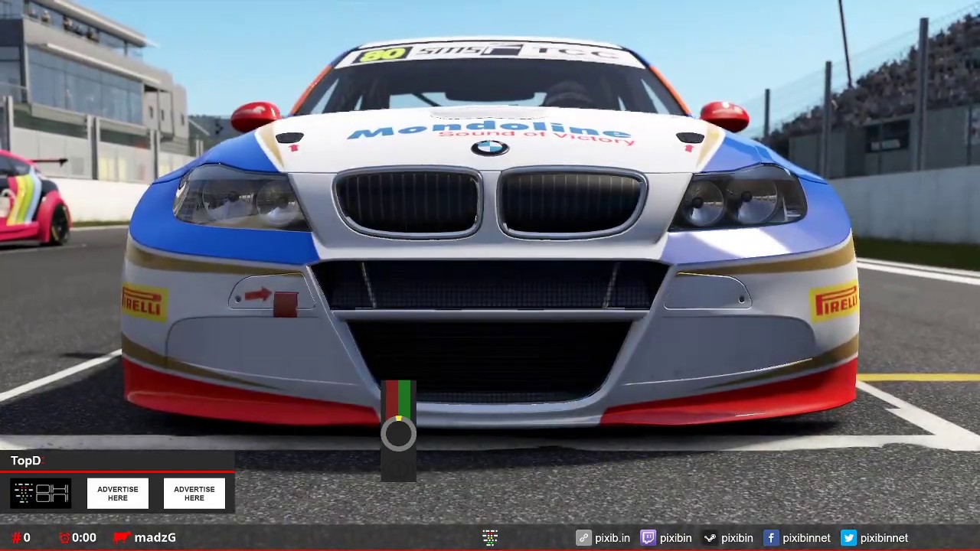Click the Facebook icon next to pixibinnet
This screenshot has height=551, width=980.
point(771,538)
